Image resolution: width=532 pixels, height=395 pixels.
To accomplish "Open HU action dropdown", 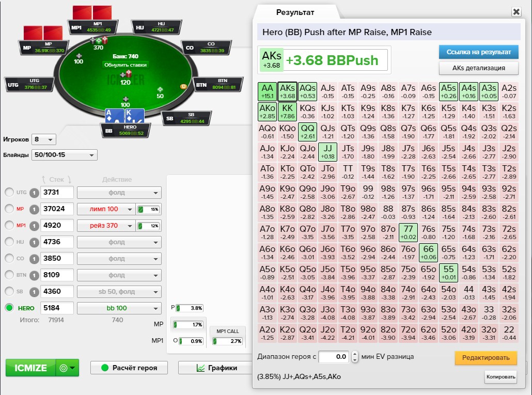I will coord(119,242).
